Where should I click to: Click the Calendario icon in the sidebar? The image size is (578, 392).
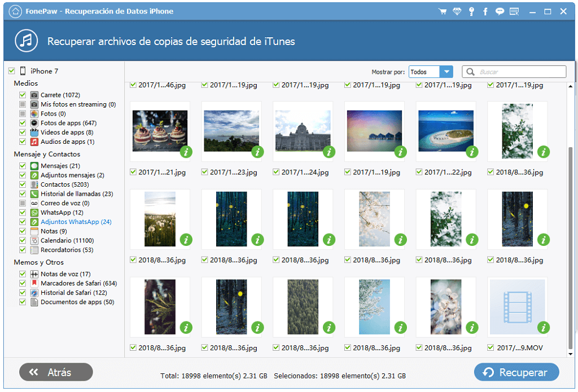click(x=34, y=241)
